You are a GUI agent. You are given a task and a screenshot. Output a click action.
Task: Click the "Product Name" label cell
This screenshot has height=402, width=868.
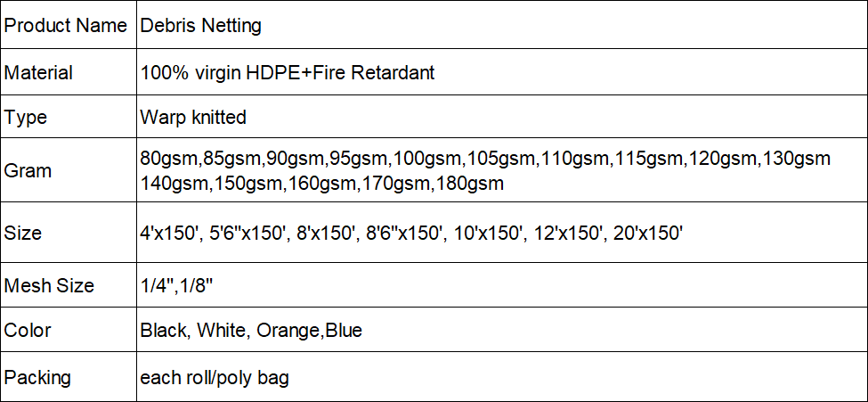[65, 25]
